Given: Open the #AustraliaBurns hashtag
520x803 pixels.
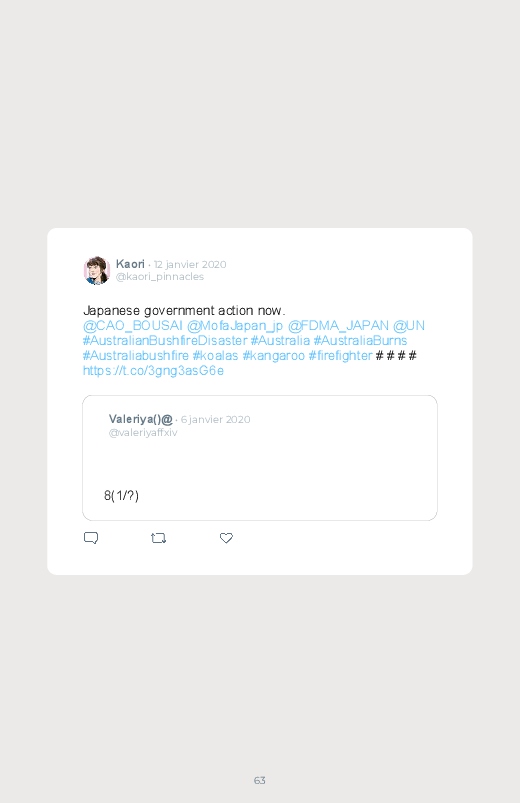Looking at the screenshot, I should (x=360, y=341).
